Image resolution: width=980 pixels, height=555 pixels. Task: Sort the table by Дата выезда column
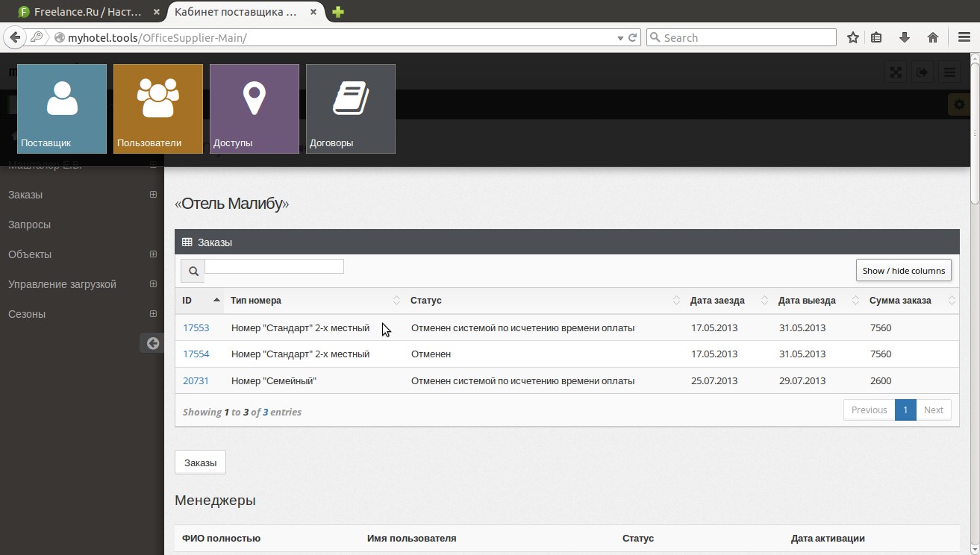(x=816, y=301)
